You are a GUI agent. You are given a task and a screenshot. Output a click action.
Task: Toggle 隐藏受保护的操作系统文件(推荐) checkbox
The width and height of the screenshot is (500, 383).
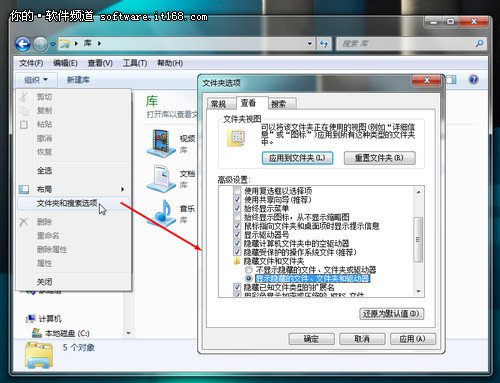(x=237, y=252)
